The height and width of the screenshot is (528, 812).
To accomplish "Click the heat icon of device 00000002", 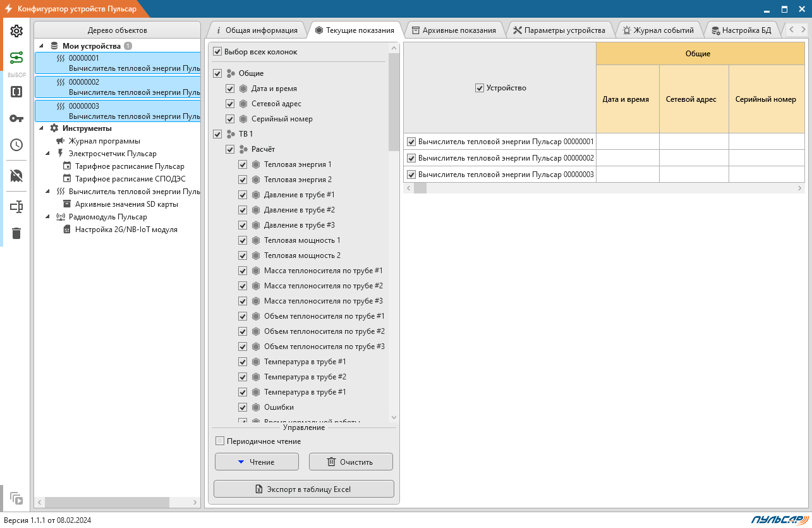I will click(x=61, y=82).
